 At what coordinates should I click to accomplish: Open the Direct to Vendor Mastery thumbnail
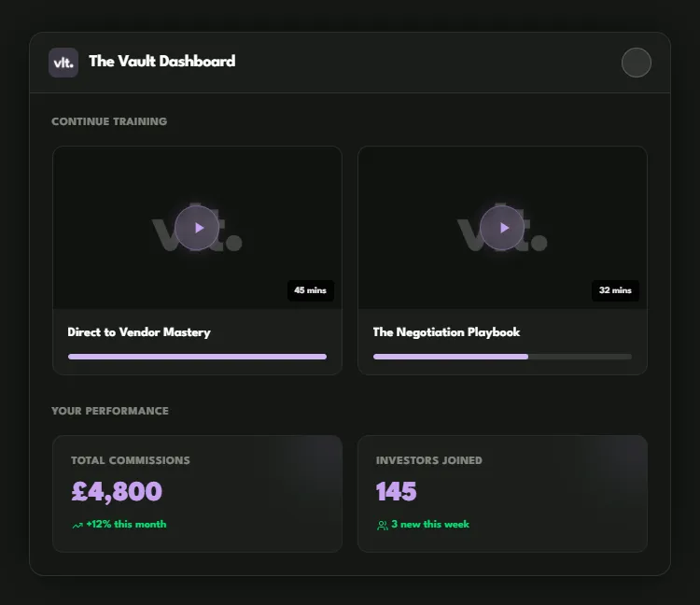click(x=197, y=228)
